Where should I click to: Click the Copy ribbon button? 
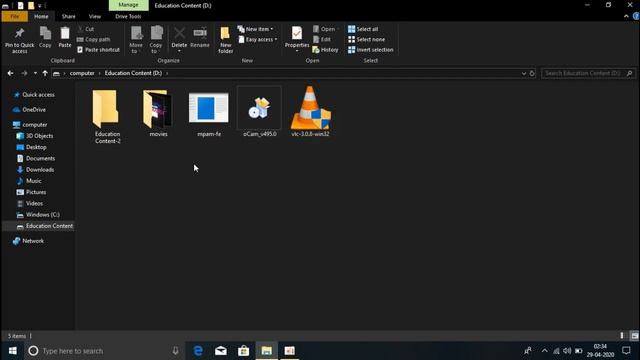pos(45,37)
